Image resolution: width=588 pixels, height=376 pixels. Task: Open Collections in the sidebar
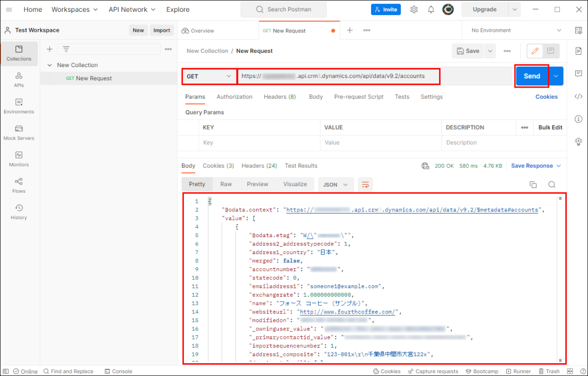point(19,53)
